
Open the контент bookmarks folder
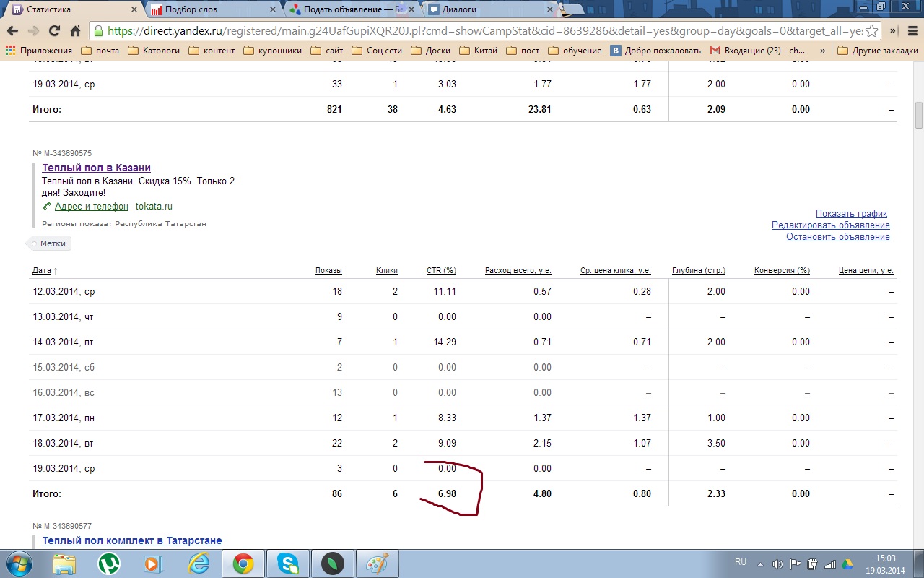pos(212,51)
